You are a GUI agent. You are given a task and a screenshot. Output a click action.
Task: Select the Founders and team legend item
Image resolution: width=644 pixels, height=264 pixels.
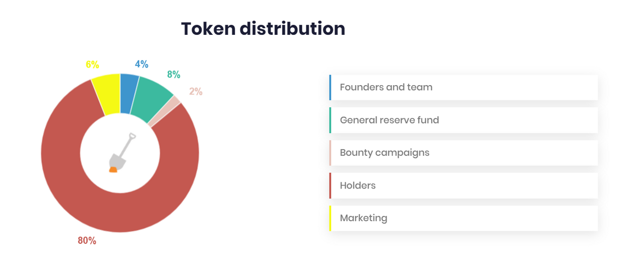(x=386, y=87)
